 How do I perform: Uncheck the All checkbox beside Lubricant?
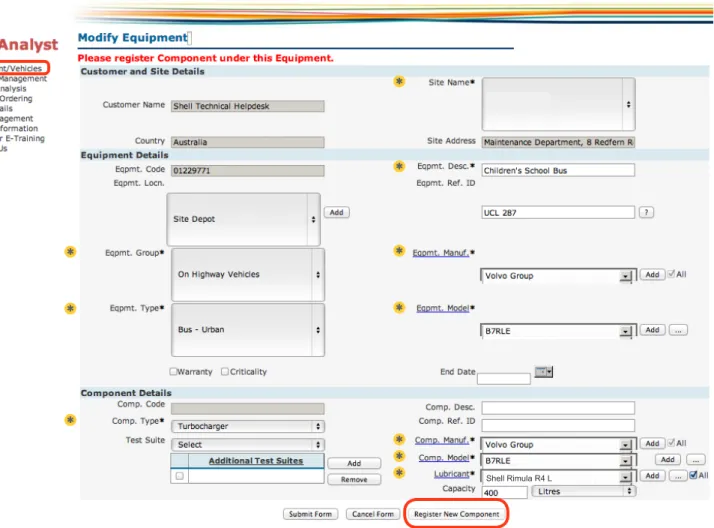coord(693,475)
